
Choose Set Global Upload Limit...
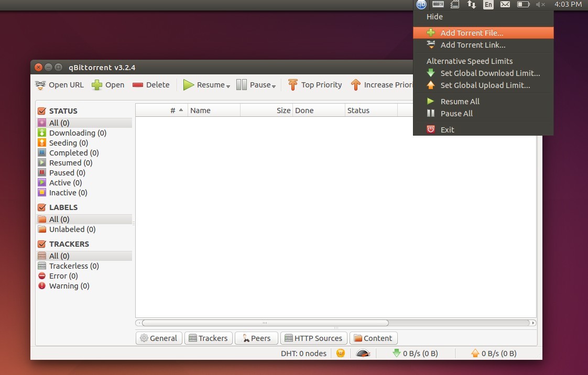pos(483,85)
